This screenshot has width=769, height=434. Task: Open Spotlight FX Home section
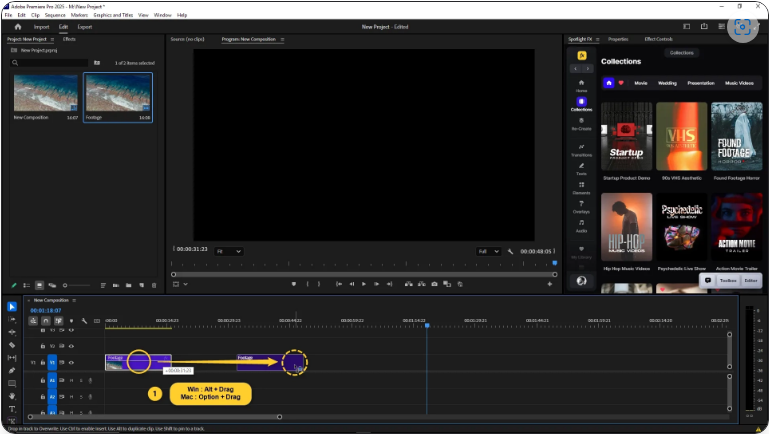coord(581,85)
